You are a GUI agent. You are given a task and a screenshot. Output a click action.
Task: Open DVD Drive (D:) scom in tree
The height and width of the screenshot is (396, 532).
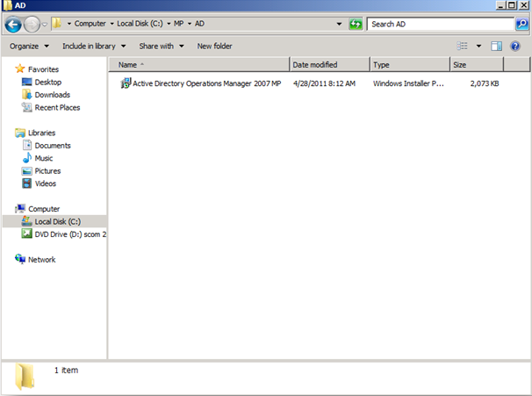[70, 234]
